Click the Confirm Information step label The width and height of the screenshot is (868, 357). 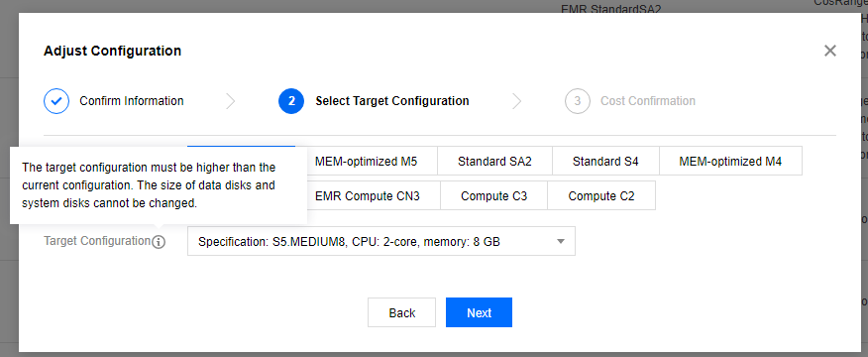[x=132, y=101]
